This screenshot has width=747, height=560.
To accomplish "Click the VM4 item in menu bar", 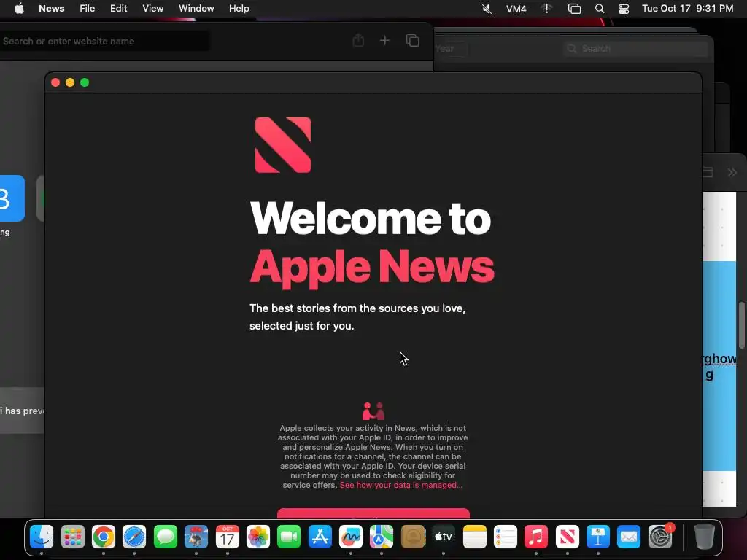I will point(516,9).
